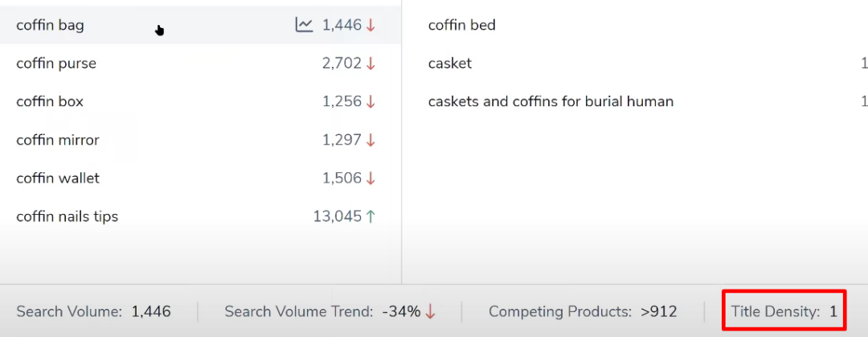Viewport: 868px width, 337px height.
Task: Click red down arrow beside coffin box
Action: pos(371,101)
